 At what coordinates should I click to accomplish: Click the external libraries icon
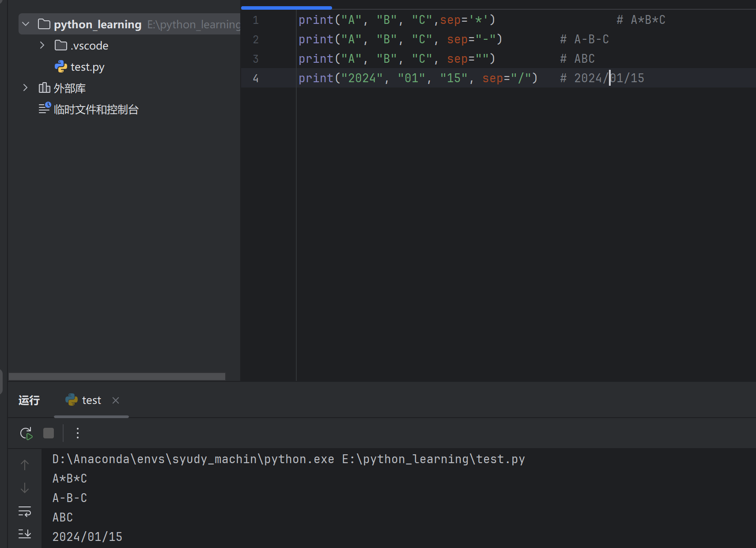45,88
